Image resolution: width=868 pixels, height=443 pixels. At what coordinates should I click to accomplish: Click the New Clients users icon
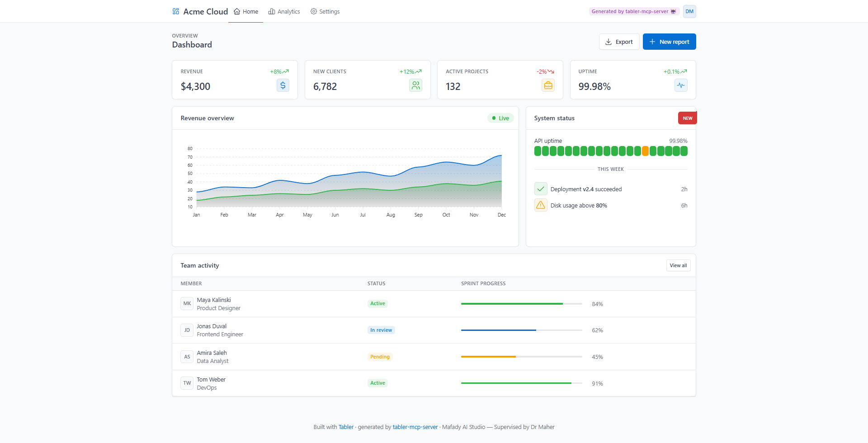tap(415, 85)
